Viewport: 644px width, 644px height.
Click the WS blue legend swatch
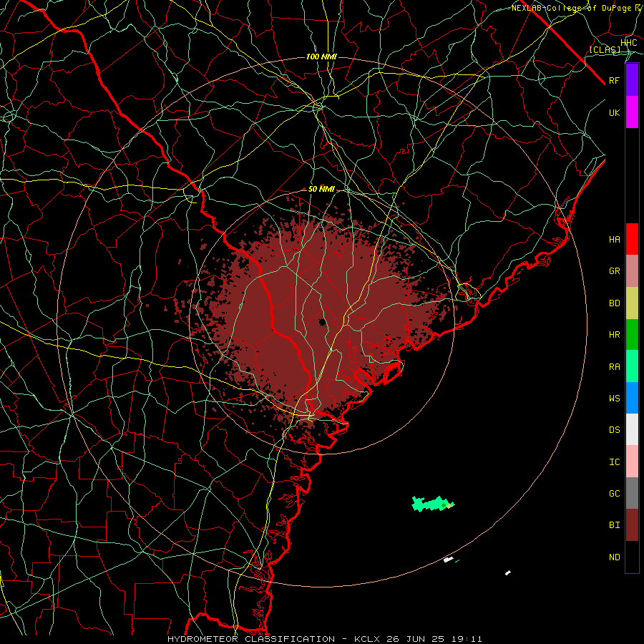[x=632, y=398]
